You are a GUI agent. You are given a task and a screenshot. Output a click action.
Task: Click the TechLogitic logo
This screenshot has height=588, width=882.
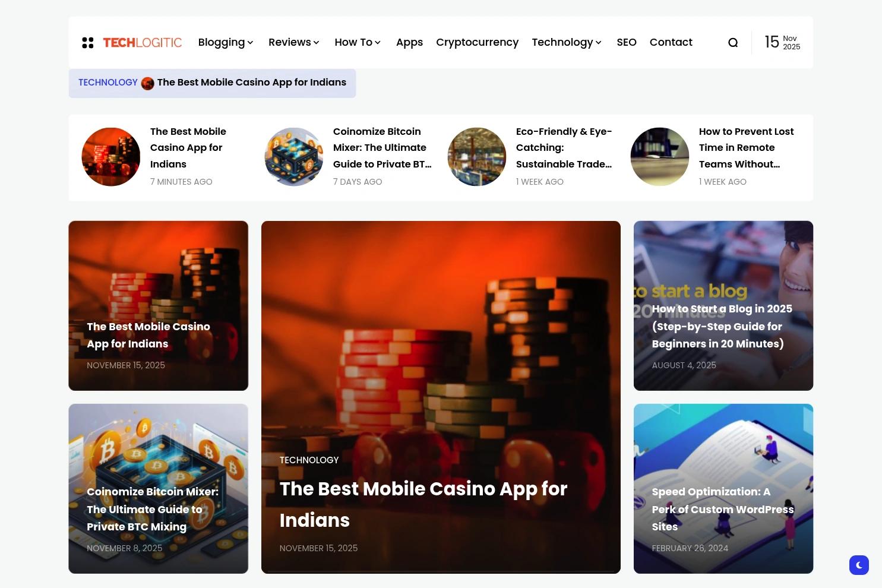point(142,42)
